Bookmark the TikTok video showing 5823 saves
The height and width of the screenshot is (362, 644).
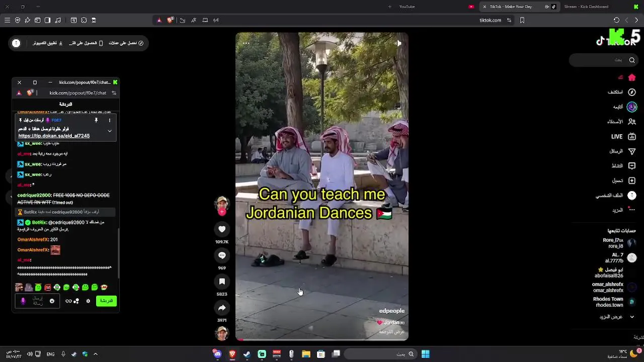pyautogui.click(x=222, y=282)
